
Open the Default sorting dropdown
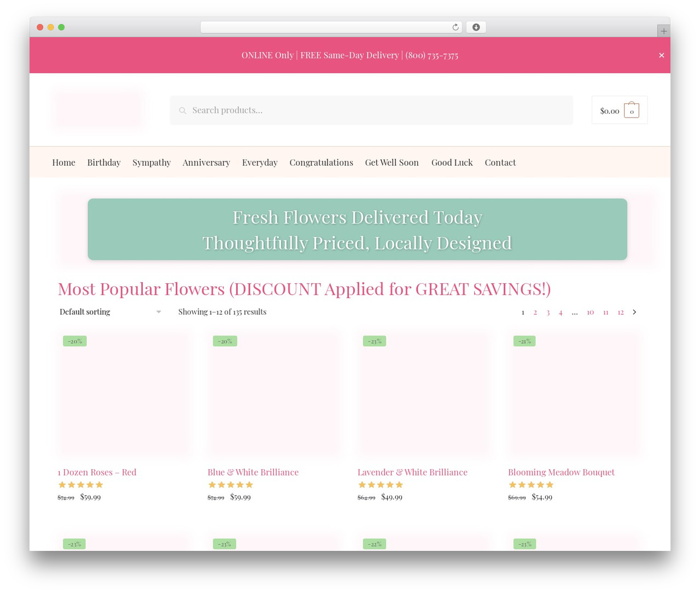[x=110, y=312]
